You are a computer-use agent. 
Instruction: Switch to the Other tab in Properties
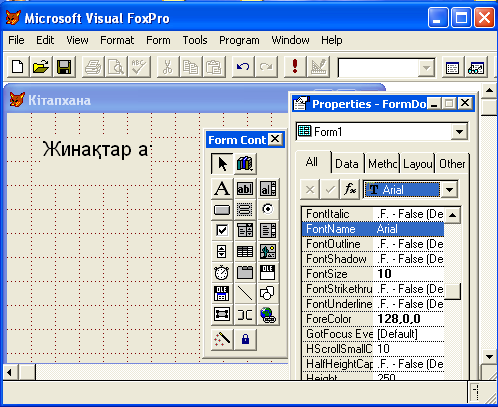(452, 164)
